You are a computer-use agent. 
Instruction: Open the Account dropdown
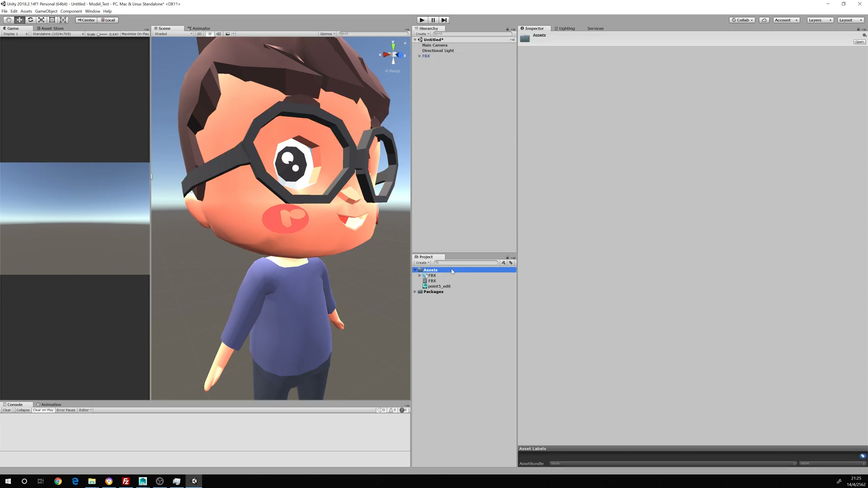(786, 20)
